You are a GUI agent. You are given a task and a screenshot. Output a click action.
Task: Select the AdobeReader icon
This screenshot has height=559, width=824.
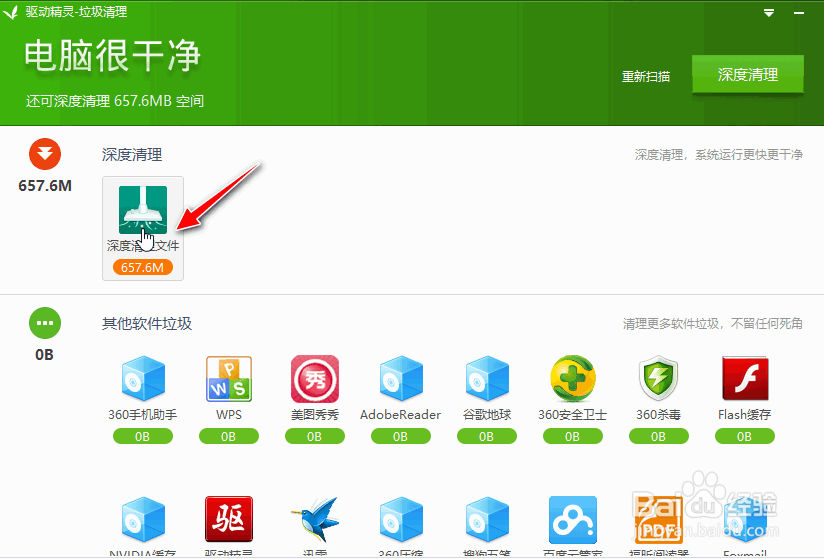(x=400, y=378)
